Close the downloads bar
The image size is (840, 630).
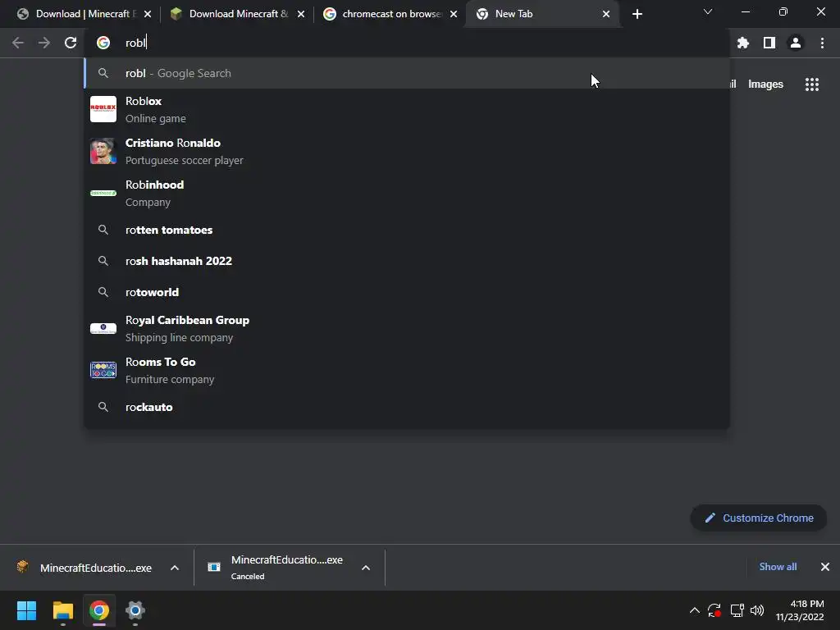point(825,567)
